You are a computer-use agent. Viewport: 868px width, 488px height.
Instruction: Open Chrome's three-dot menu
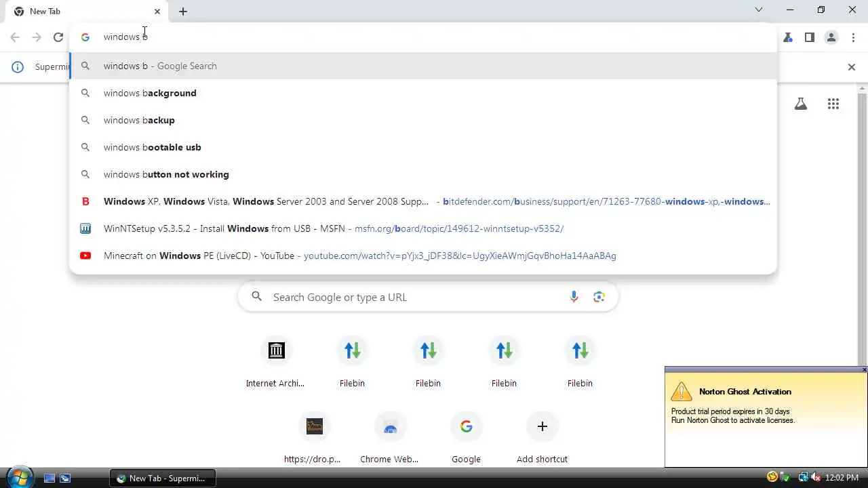(853, 37)
